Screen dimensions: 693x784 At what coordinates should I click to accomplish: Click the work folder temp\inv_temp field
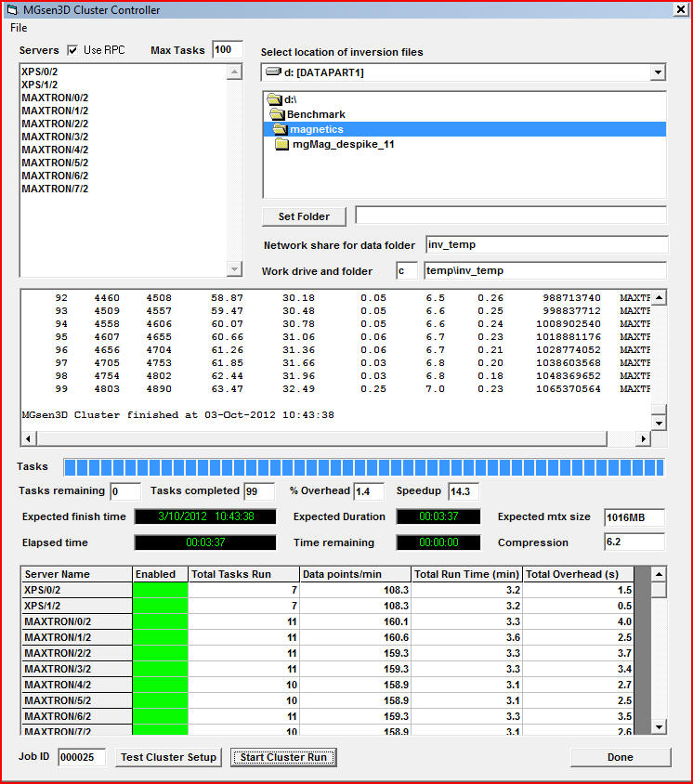(545, 270)
